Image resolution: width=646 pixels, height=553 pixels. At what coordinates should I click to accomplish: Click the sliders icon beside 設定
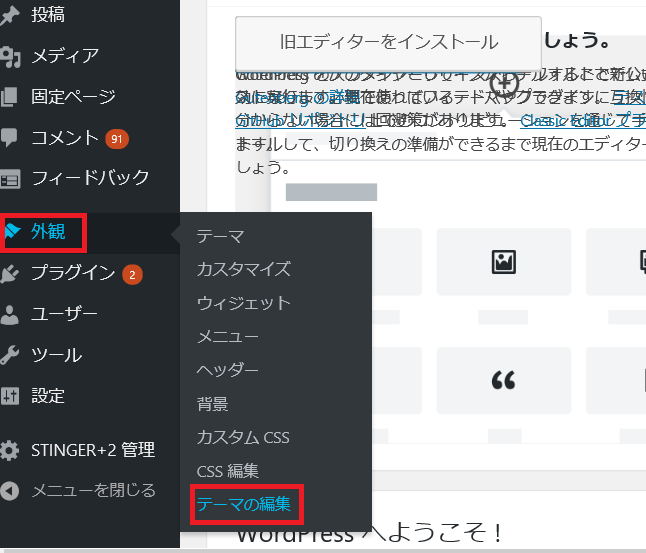[9, 396]
